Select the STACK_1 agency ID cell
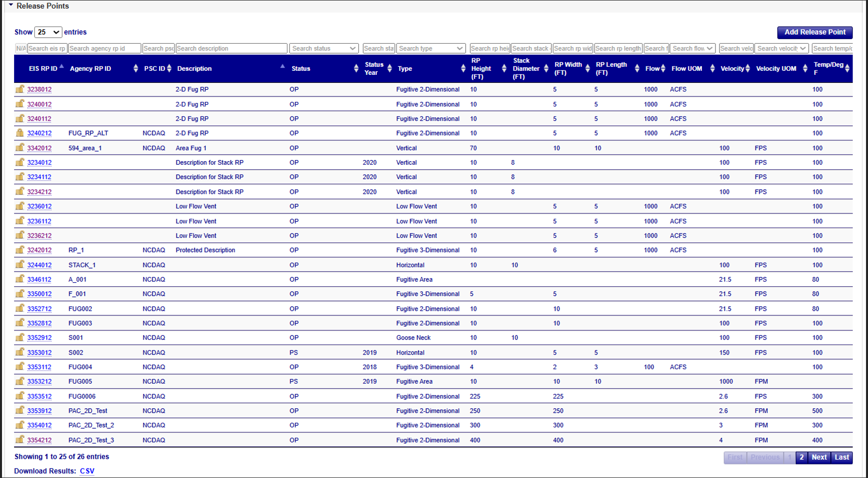Image resolution: width=868 pixels, height=478 pixels. pyautogui.click(x=82, y=265)
